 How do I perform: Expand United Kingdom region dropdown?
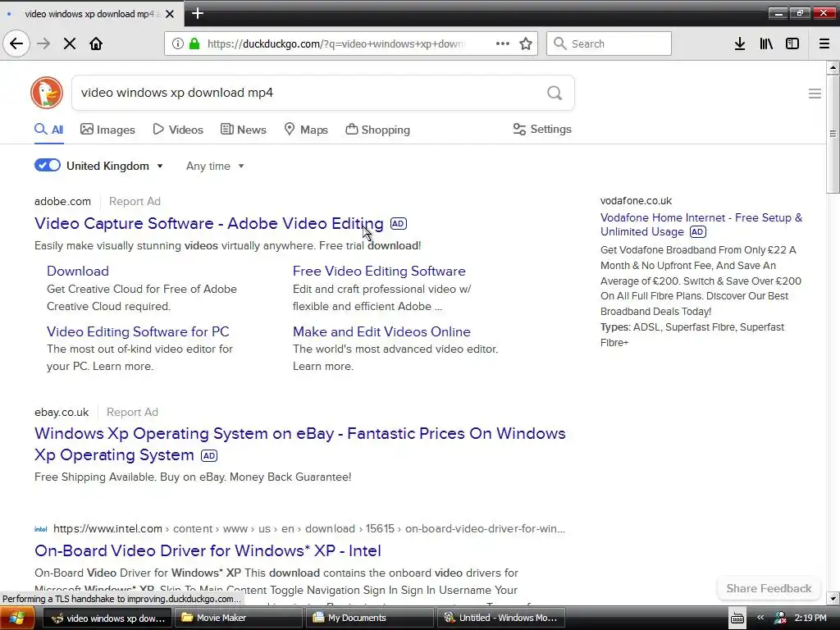[115, 166]
